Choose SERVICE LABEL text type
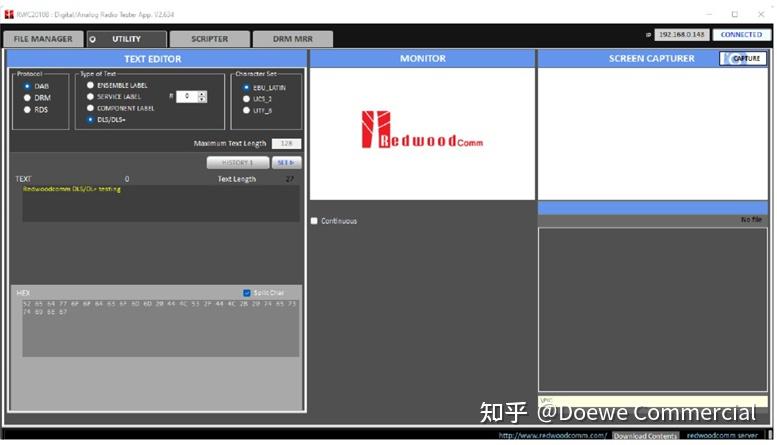 [x=90, y=97]
